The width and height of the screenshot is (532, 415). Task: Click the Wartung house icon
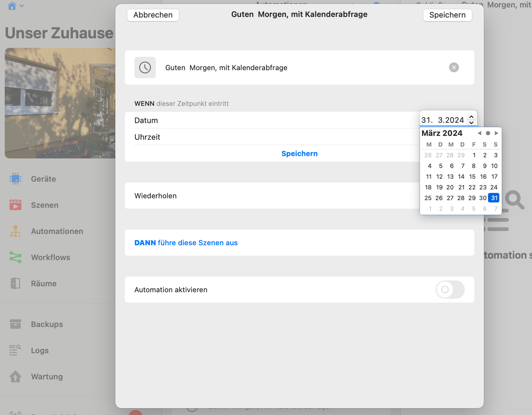[16, 377]
